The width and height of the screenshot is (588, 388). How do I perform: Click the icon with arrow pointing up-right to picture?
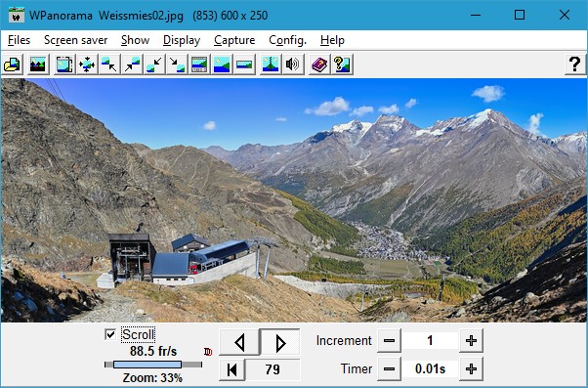[x=132, y=65]
